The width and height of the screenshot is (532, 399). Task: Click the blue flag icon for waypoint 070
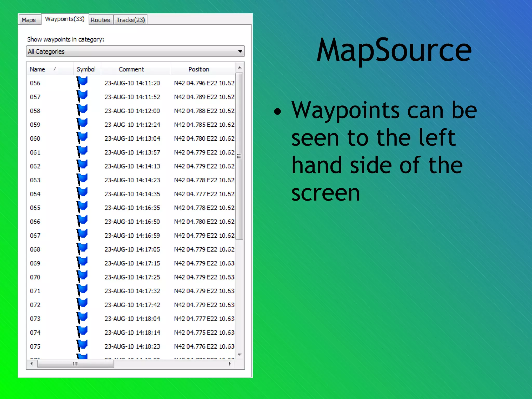pos(82,276)
